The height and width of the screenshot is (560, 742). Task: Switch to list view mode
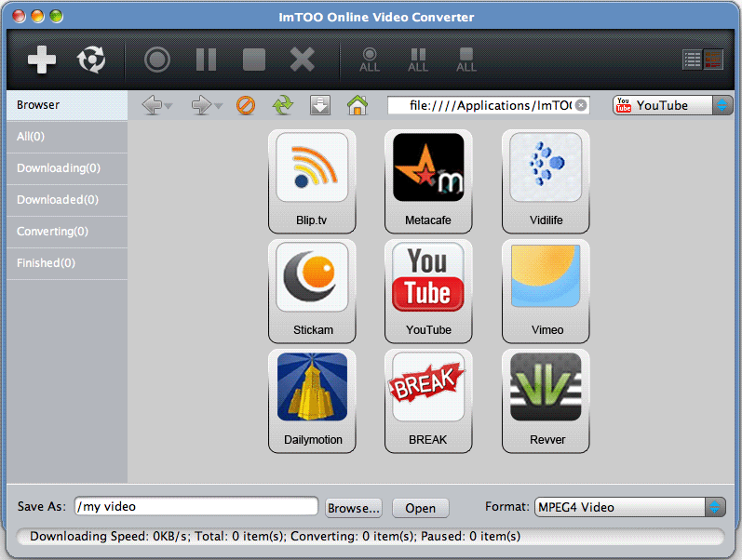pyautogui.click(x=693, y=60)
